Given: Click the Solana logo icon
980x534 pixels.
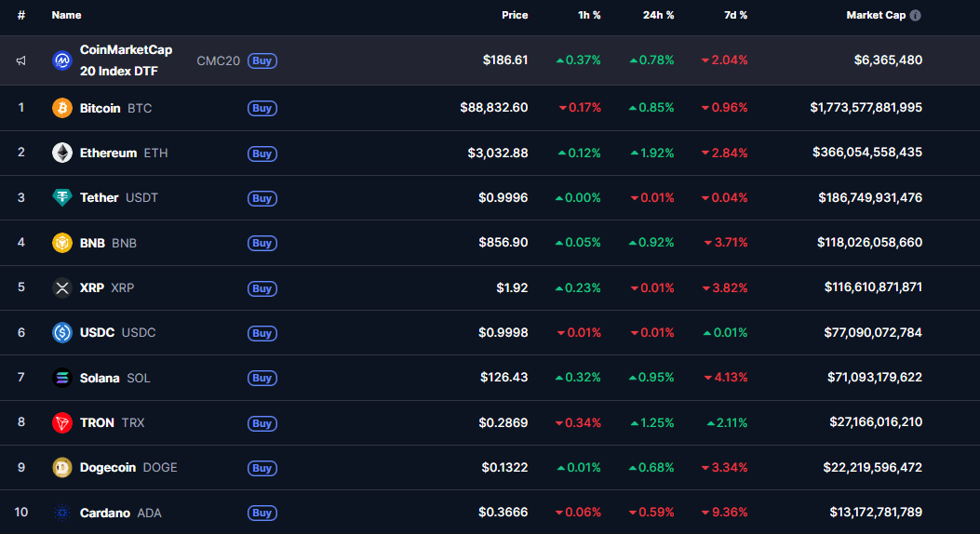Looking at the screenshot, I should [62, 378].
